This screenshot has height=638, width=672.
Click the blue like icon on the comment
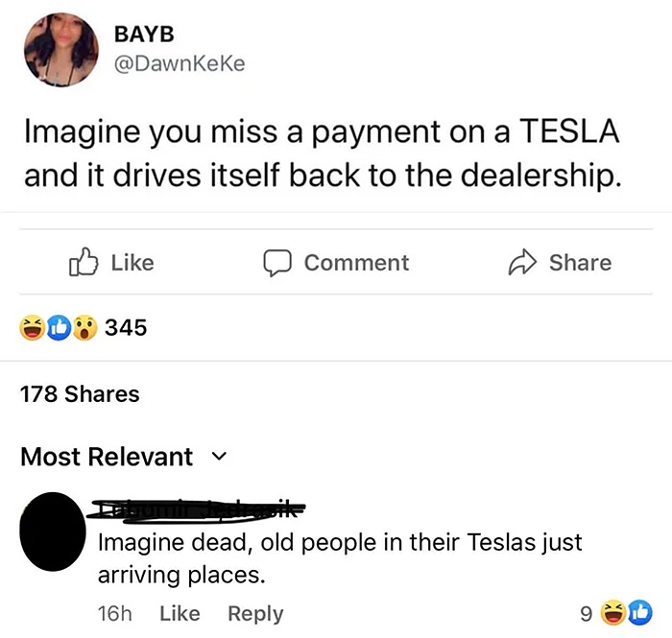pos(640,613)
